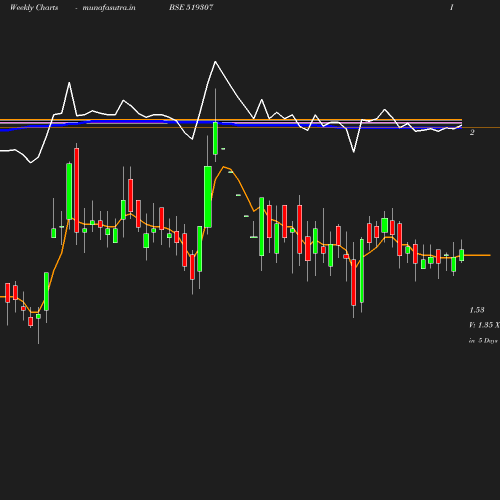Click the 'V:' volume multiplier label
The image size is (500, 500).
tap(484, 325)
